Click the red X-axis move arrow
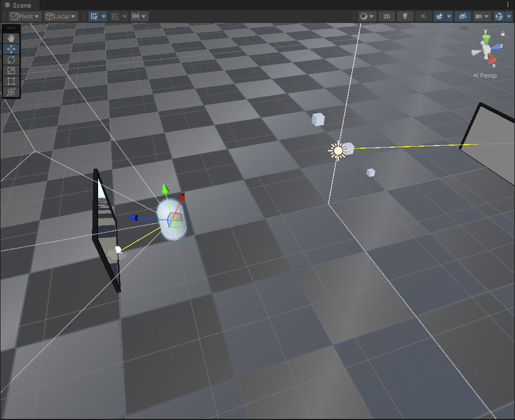The width and height of the screenshot is (515, 420). coord(182,196)
